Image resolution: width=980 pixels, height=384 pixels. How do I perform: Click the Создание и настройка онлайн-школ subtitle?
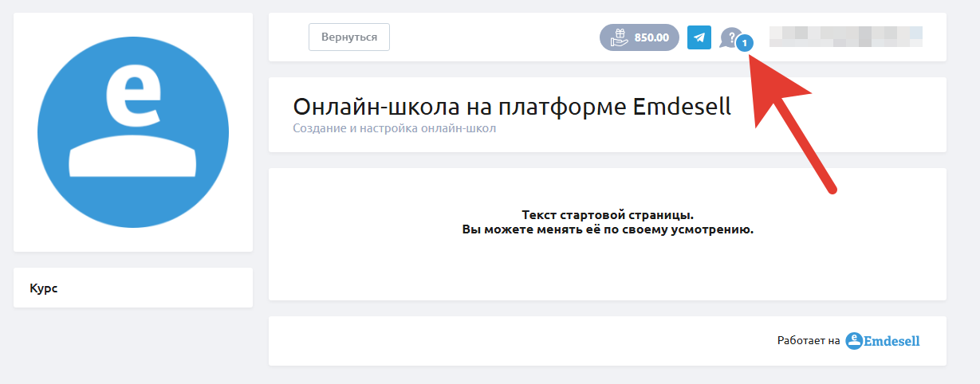(x=394, y=128)
